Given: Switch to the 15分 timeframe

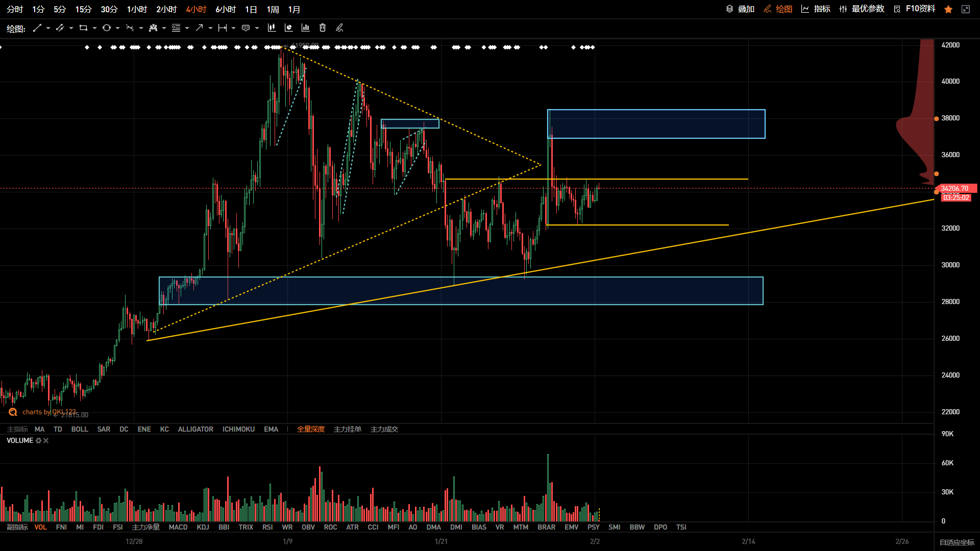Looking at the screenshot, I should (83, 9).
